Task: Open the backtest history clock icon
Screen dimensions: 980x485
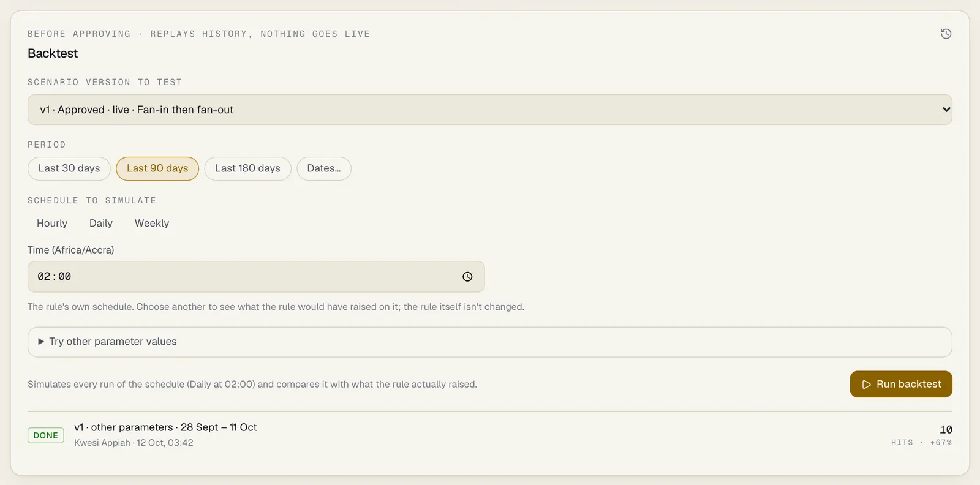Action: [x=946, y=34]
